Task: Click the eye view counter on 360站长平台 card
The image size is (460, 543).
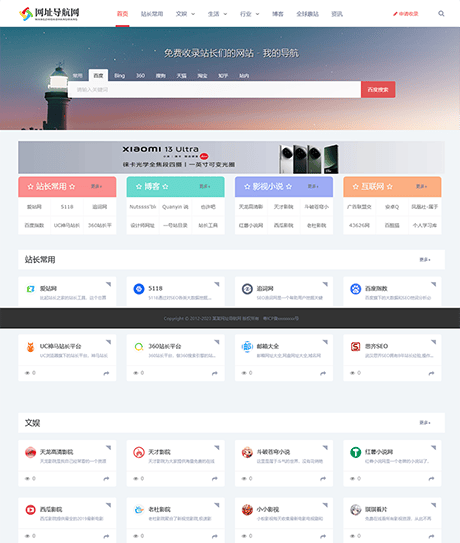Action: 139,373
